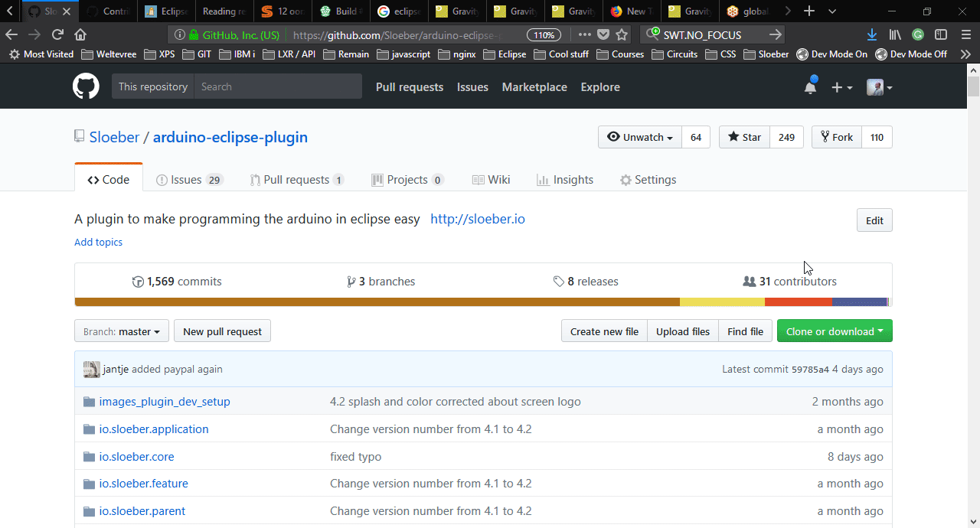980x528 pixels.
Task: Reload the page with the browser refresh icon
Action: coord(57,34)
